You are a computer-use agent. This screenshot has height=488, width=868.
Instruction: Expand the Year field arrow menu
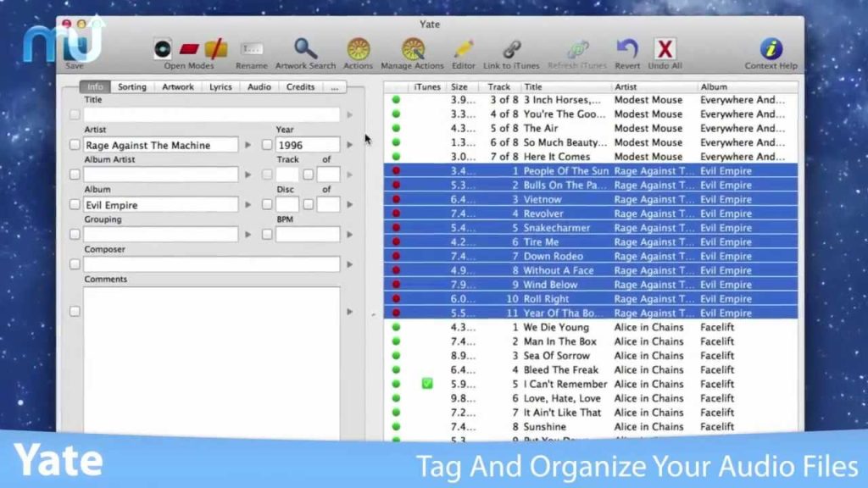coord(350,144)
